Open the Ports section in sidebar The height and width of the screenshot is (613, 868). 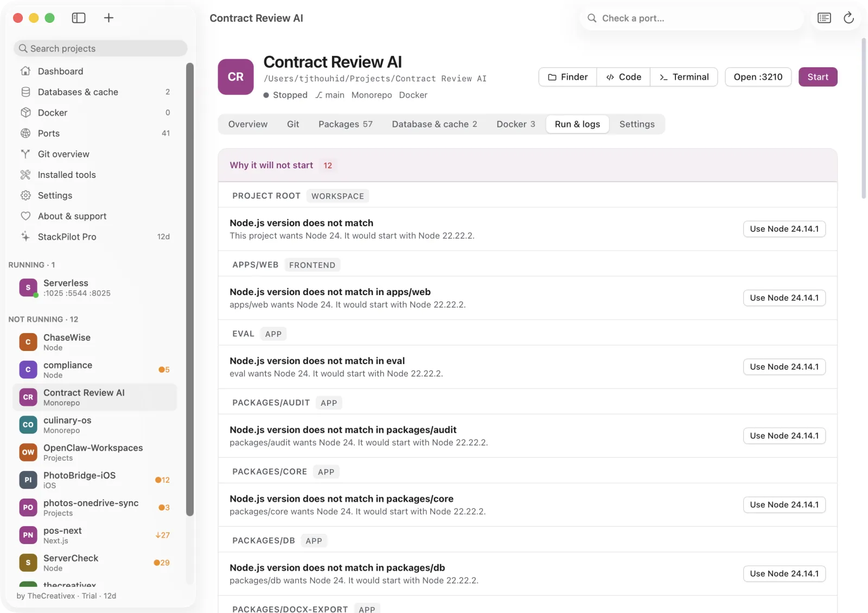pyautogui.click(x=95, y=133)
